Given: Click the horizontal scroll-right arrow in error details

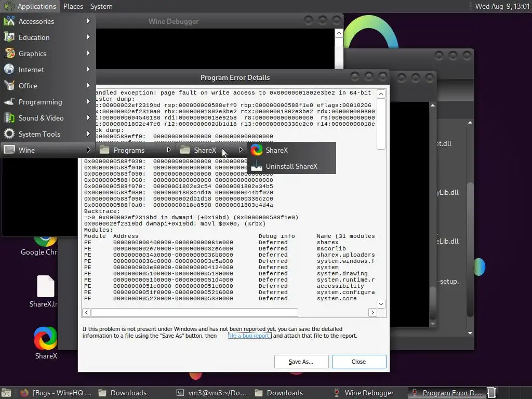Looking at the screenshot, I should coord(373,312).
